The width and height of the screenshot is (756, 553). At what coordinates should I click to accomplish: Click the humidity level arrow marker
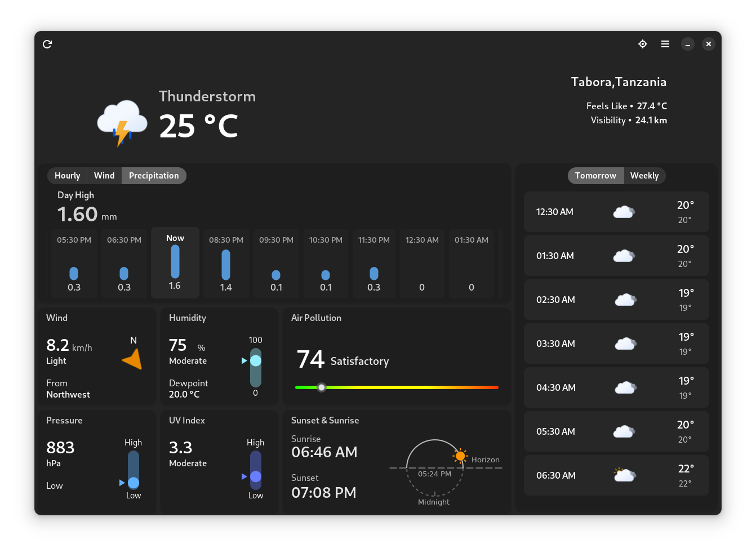[244, 360]
